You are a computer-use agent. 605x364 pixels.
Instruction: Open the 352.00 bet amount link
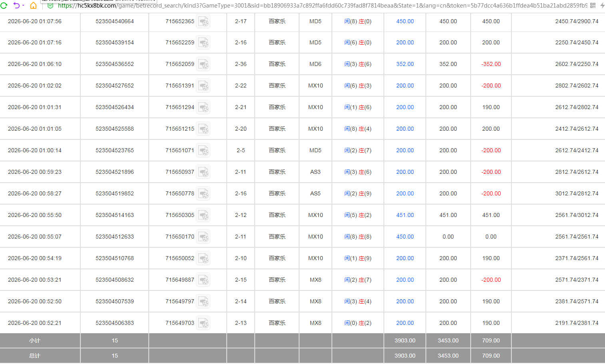tap(405, 64)
